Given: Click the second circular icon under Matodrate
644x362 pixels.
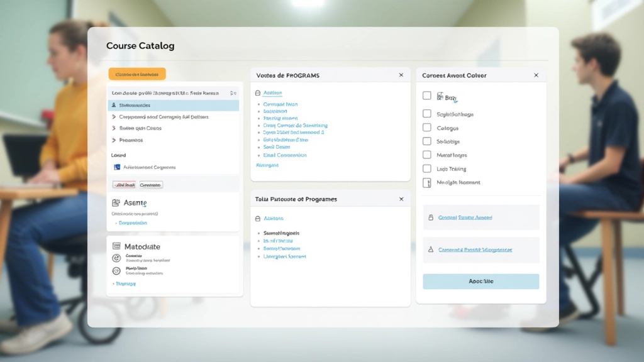Looking at the screenshot, I should pyautogui.click(x=116, y=271).
